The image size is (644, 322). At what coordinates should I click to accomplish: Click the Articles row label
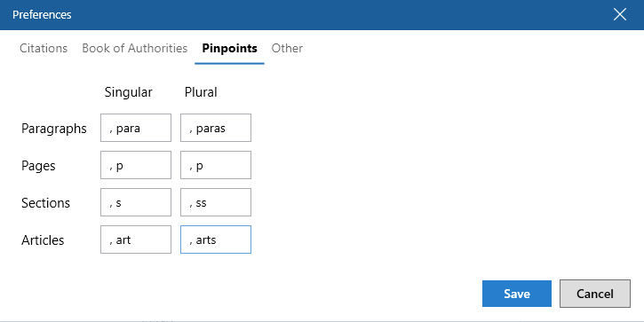tap(43, 240)
